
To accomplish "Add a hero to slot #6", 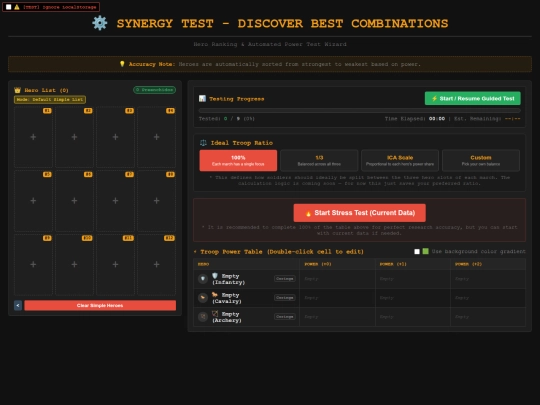I will (74, 201).
